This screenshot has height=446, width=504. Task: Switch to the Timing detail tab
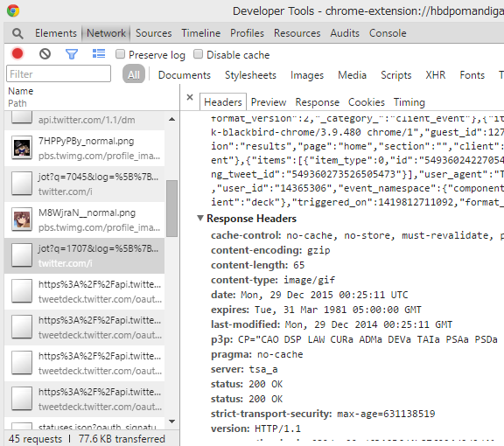[409, 102]
